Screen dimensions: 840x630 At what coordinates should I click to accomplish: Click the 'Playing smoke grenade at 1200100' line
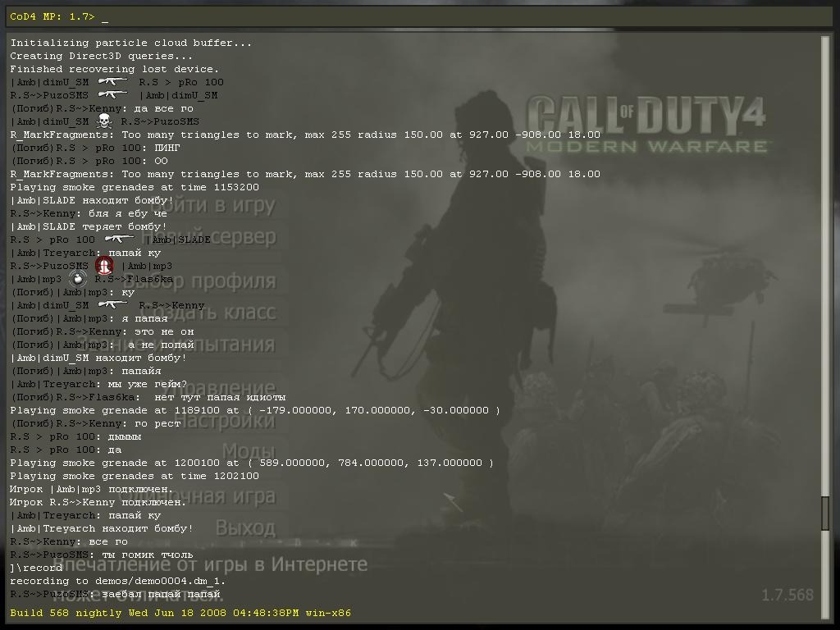[x=252, y=463]
